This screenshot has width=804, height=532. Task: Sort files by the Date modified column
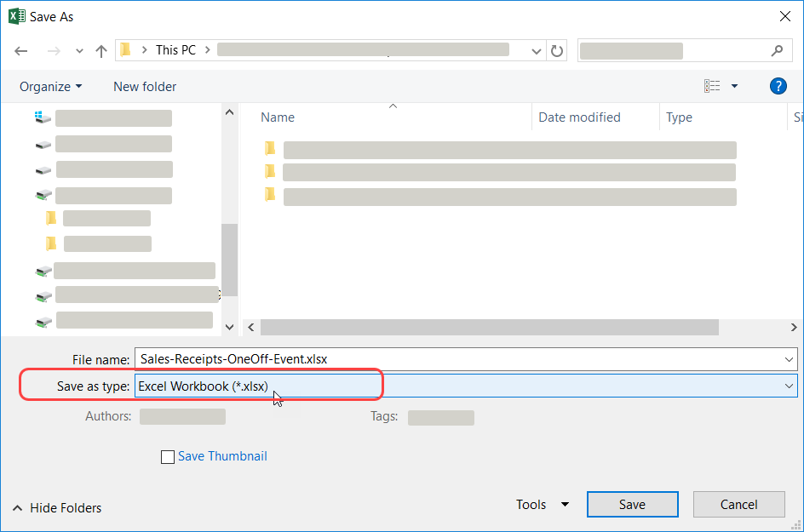(x=579, y=117)
